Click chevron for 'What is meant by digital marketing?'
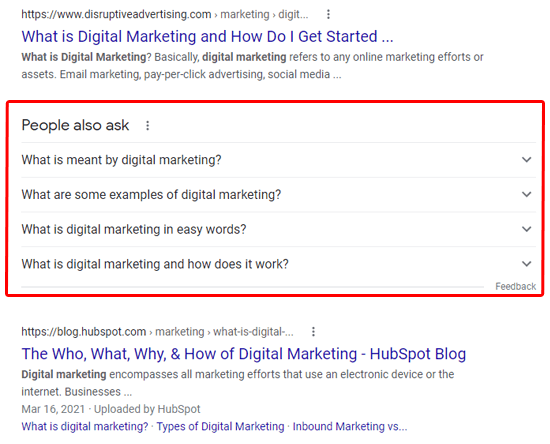Viewport: 550px width, 444px height. pos(526,160)
